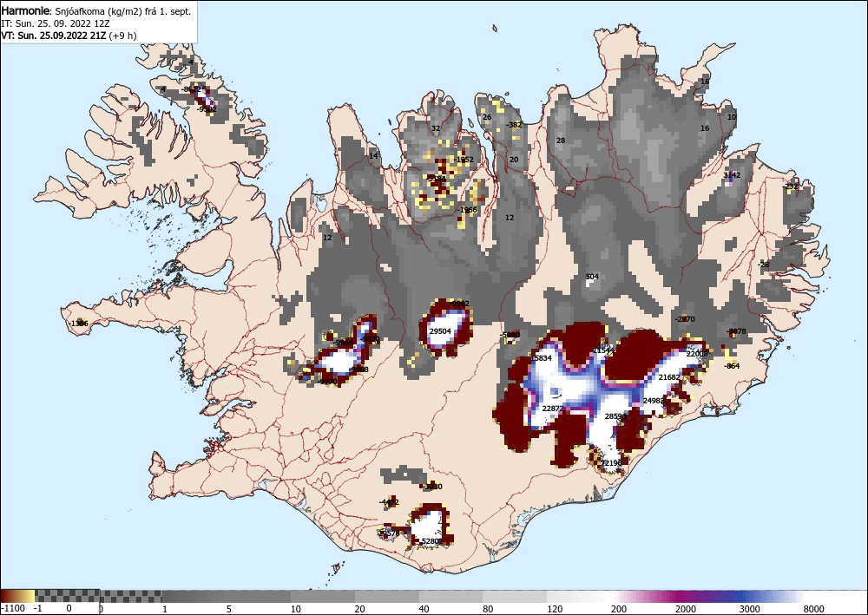Click the 32 label on the northern peninsula
The width and height of the screenshot is (868, 615).
coord(436,128)
